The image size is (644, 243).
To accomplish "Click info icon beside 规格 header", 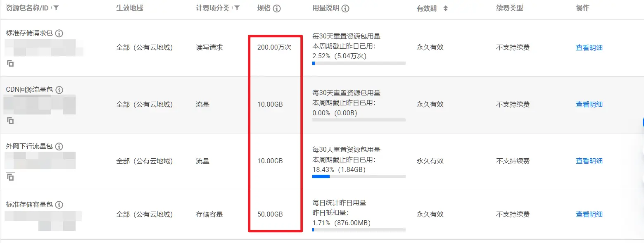I will 277,8.
